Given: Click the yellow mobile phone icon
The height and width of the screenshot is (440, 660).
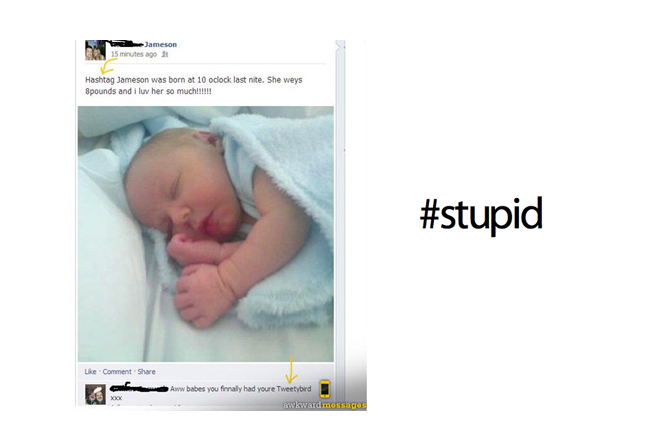Looking at the screenshot, I should [x=325, y=389].
